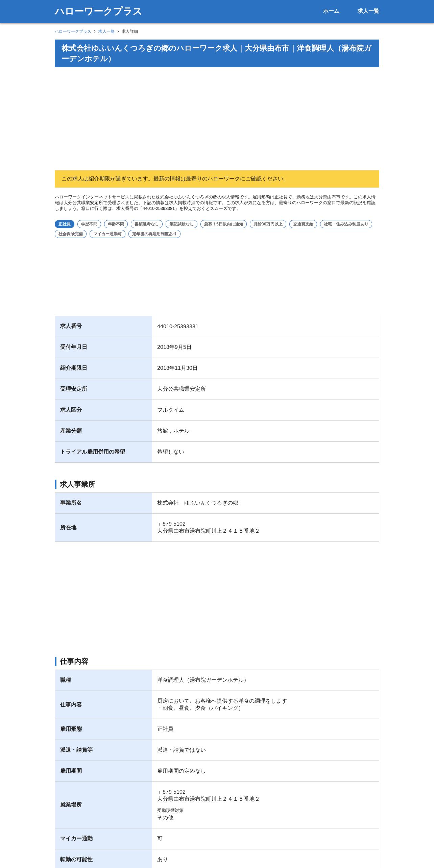Image resolution: width=434 pixels, height=868 pixels.
Task: Select the 社会保険完備 tag
Action: [71, 234]
